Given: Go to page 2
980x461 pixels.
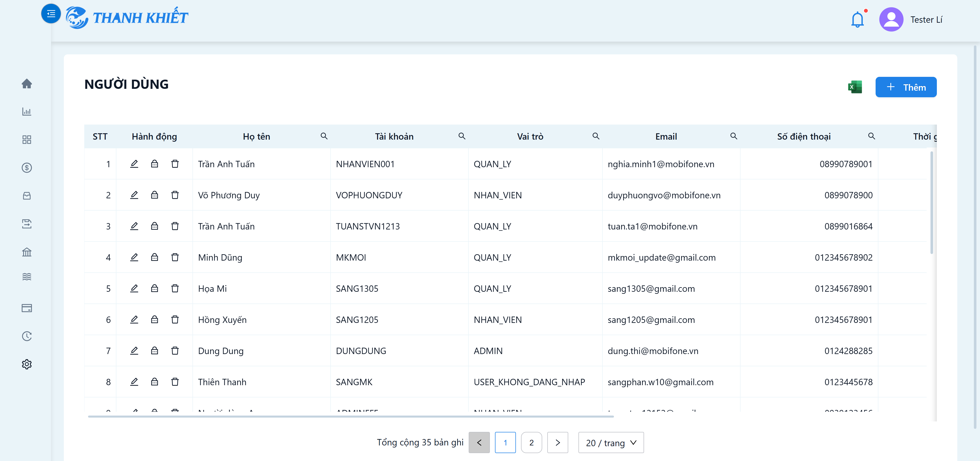Looking at the screenshot, I should pyautogui.click(x=531, y=442).
